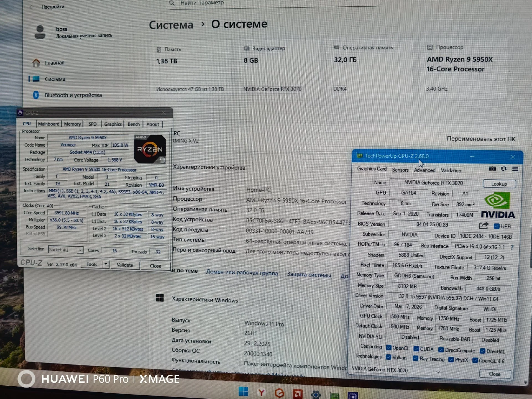Open the Защита системы link
This screenshot has width=532, height=399.
(x=309, y=275)
